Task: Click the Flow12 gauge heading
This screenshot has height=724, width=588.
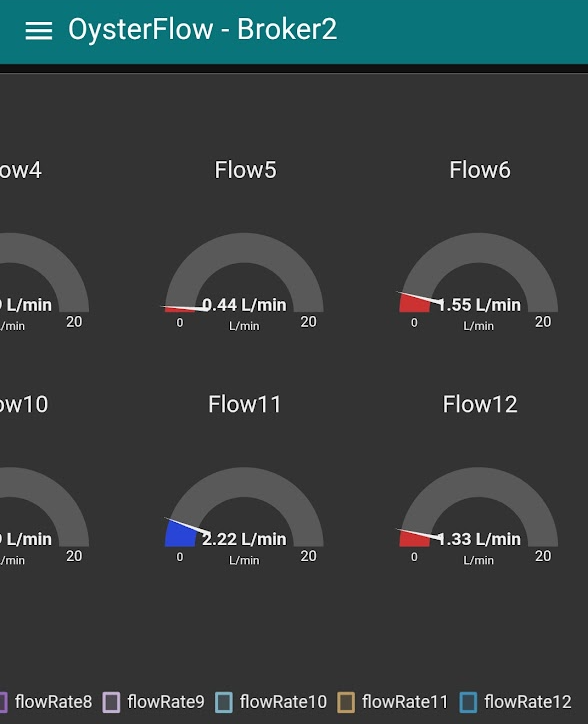Action: click(x=480, y=404)
